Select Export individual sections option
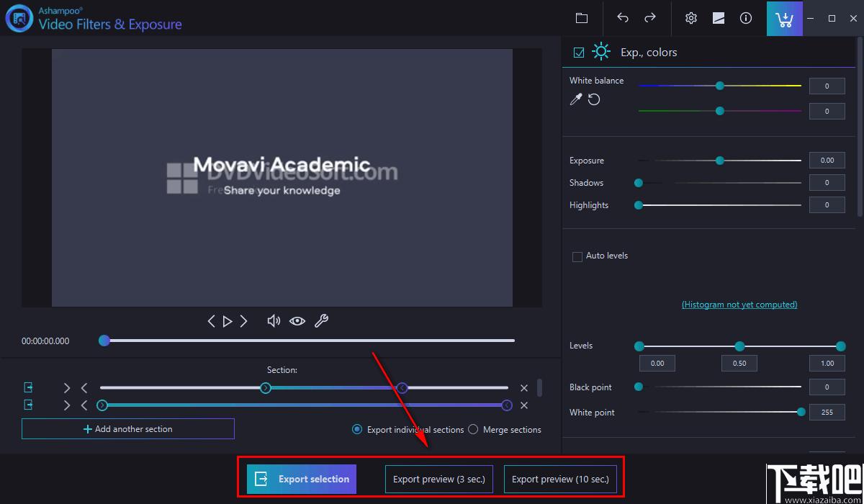Image resolution: width=864 pixels, height=504 pixels. coord(357,429)
